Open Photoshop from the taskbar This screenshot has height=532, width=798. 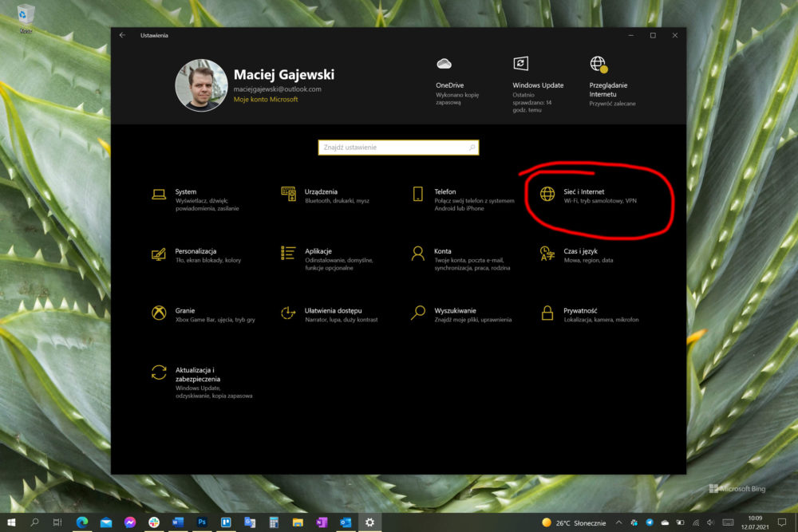pyautogui.click(x=202, y=522)
